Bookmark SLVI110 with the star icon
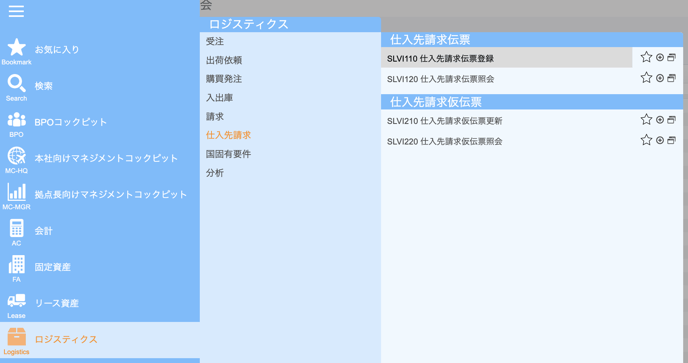The height and width of the screenshot is (363, 688). click(x=646, y=57)
